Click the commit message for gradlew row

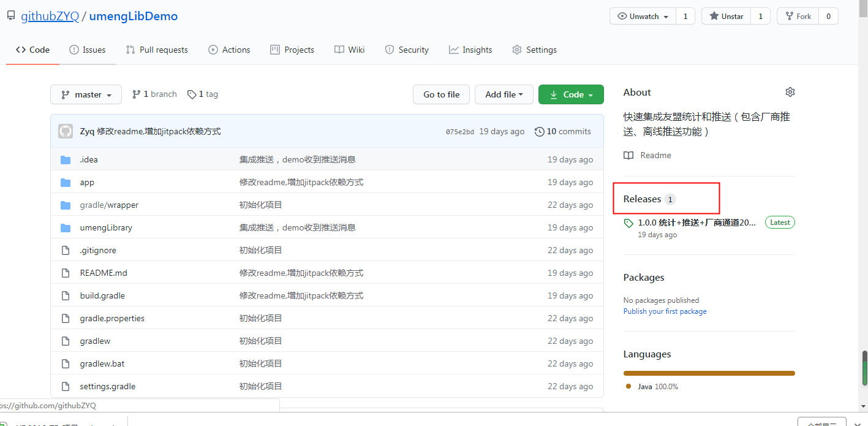261,341
